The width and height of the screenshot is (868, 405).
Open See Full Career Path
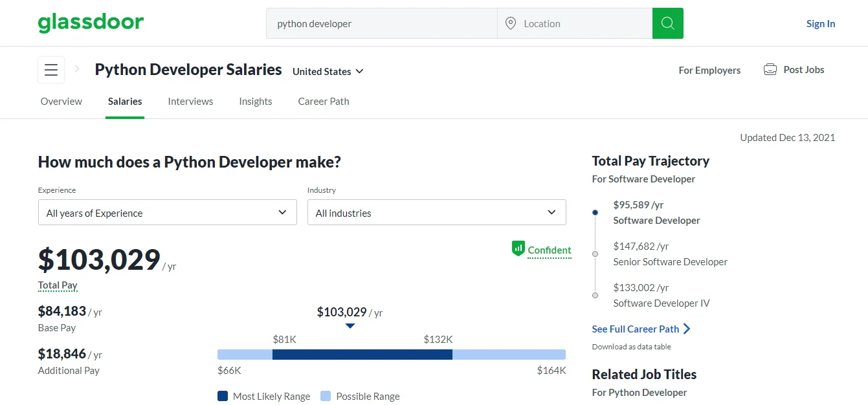tap(635, 329)
